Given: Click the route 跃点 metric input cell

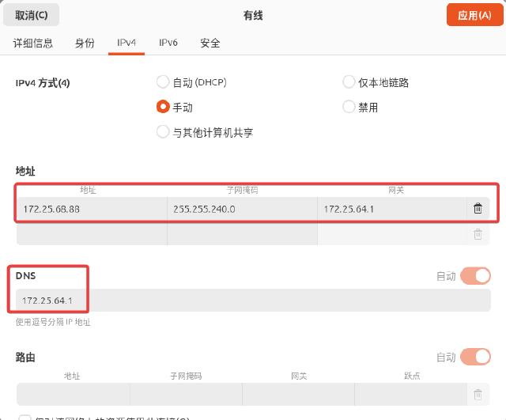Looking at the screenshot, I should pos(411,394).
